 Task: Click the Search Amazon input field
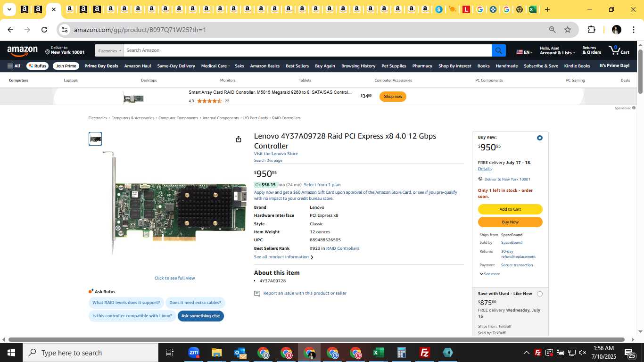[x=307, y=50]
